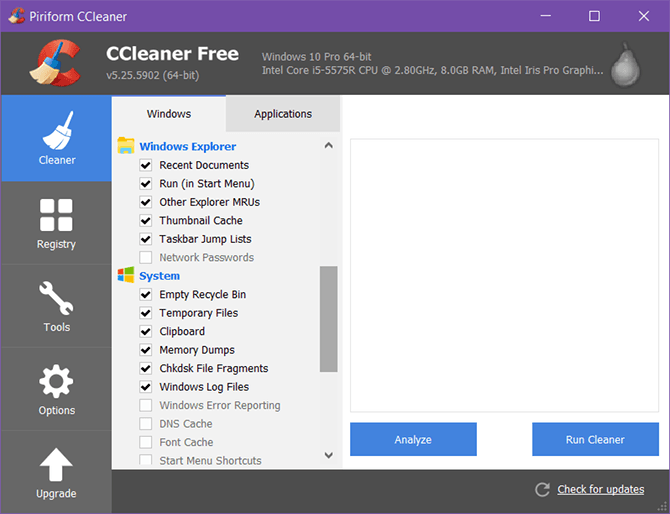
Task: Open the Options gear section
Action: 56,389
